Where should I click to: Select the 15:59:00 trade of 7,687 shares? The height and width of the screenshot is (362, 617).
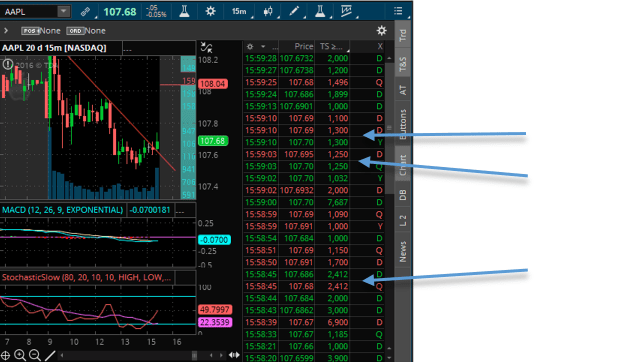(314, 202)
